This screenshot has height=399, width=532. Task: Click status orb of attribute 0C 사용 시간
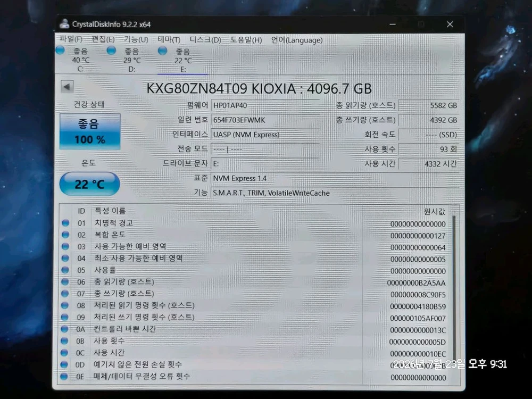click(64, 353)
